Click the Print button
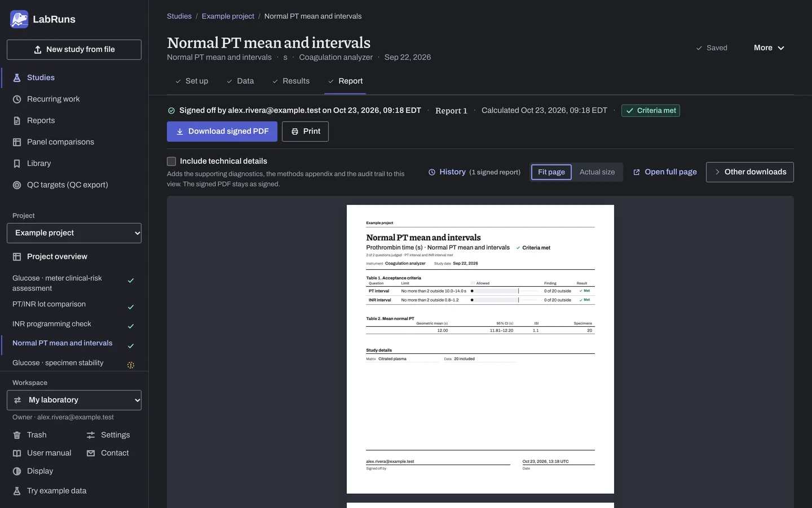This screenshot has height=508, width=812. (305, 132)
